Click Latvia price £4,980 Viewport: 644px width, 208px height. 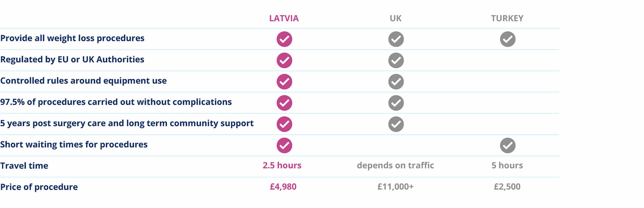[x=283, y=187]
